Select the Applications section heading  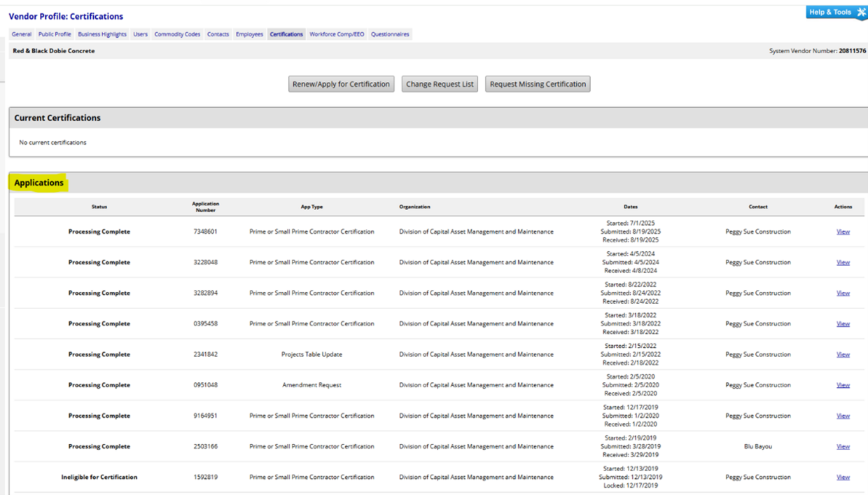point(38,183)
